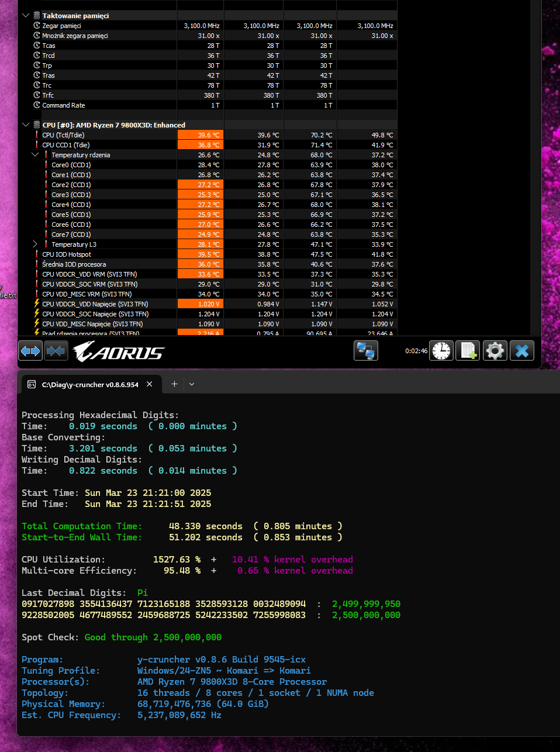The height and width of the screenshot is (752, 560).
Task: Close the y-cruncher terminal tab
Action: click(x=150, y=384)
